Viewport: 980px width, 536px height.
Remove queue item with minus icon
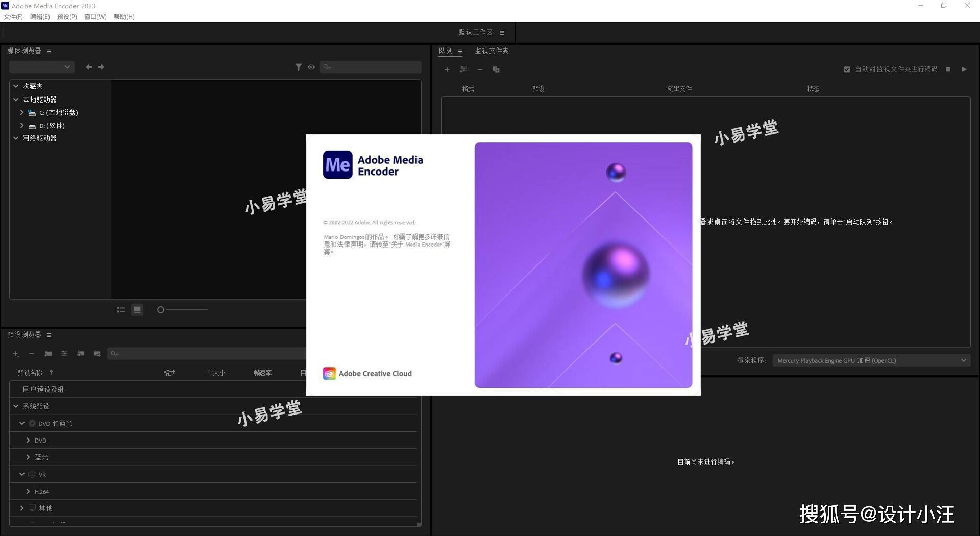point(480,69)
